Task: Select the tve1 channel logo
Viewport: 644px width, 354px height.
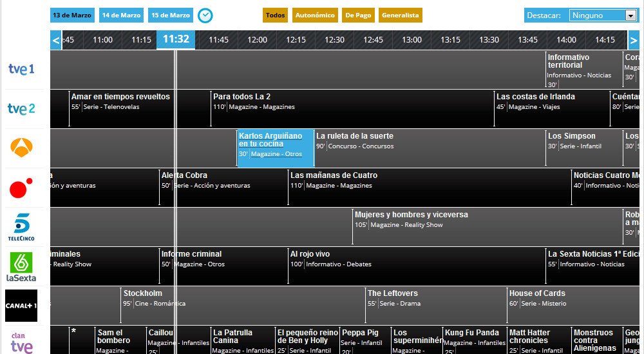Action: pyautogui.click(x=21, y=69)
